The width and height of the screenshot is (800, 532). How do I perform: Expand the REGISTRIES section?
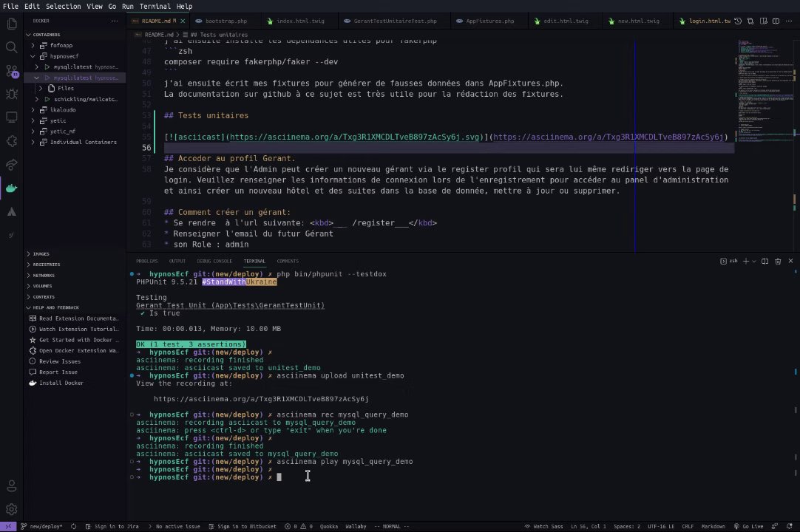point(29,265)
